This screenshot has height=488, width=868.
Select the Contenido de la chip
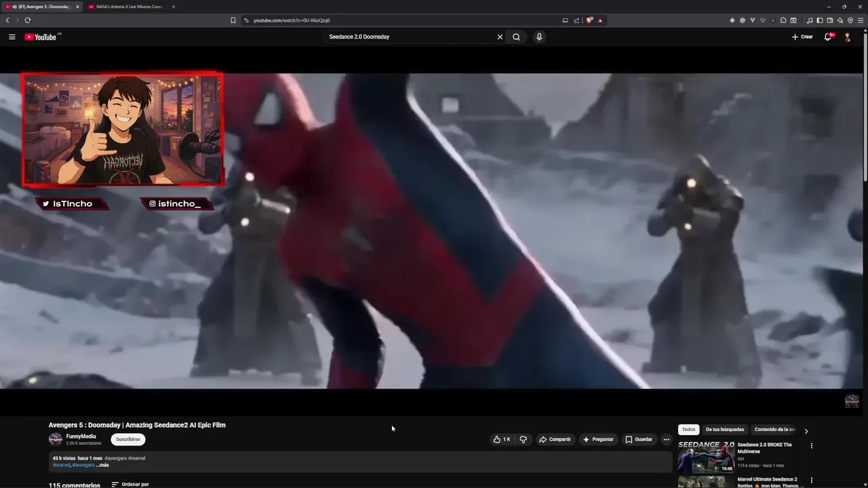[774, 429]
